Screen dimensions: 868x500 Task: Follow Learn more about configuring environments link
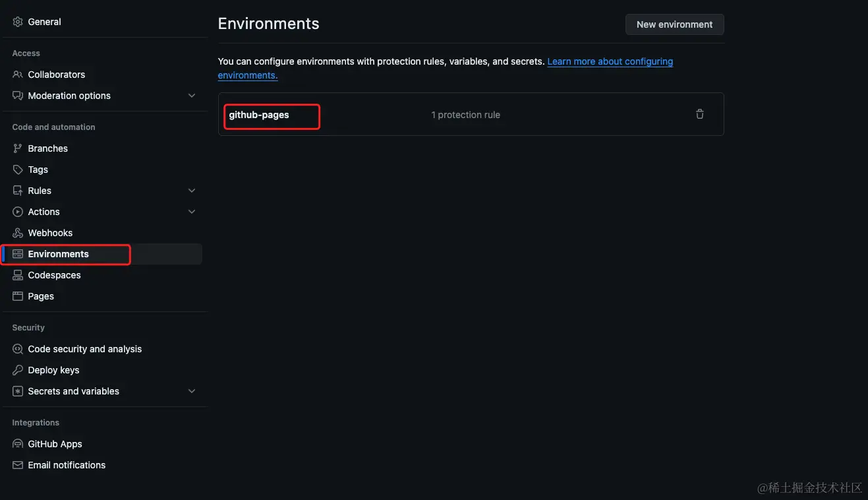coord(610,61)
